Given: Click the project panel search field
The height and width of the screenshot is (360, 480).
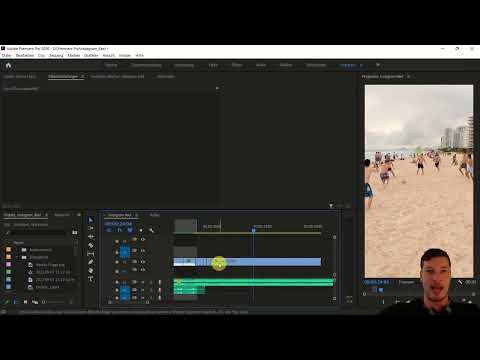Looking at the screenshot, I should point(37,232).
